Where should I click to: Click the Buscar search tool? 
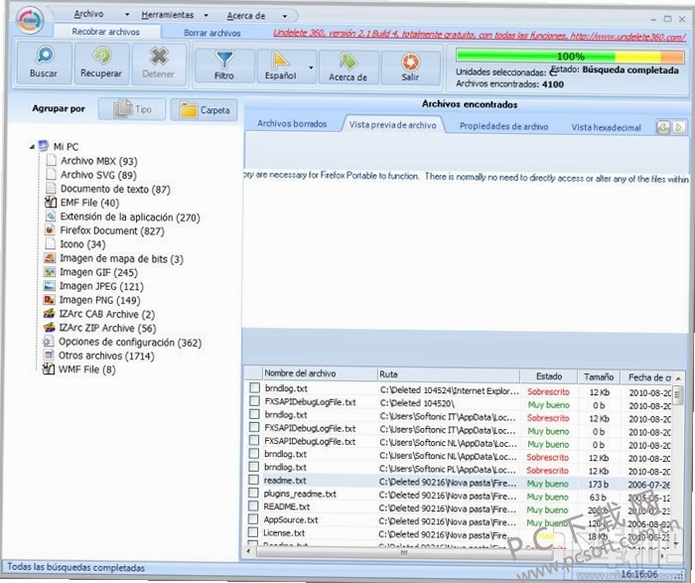pyautogui.click(x=44, y=63)
